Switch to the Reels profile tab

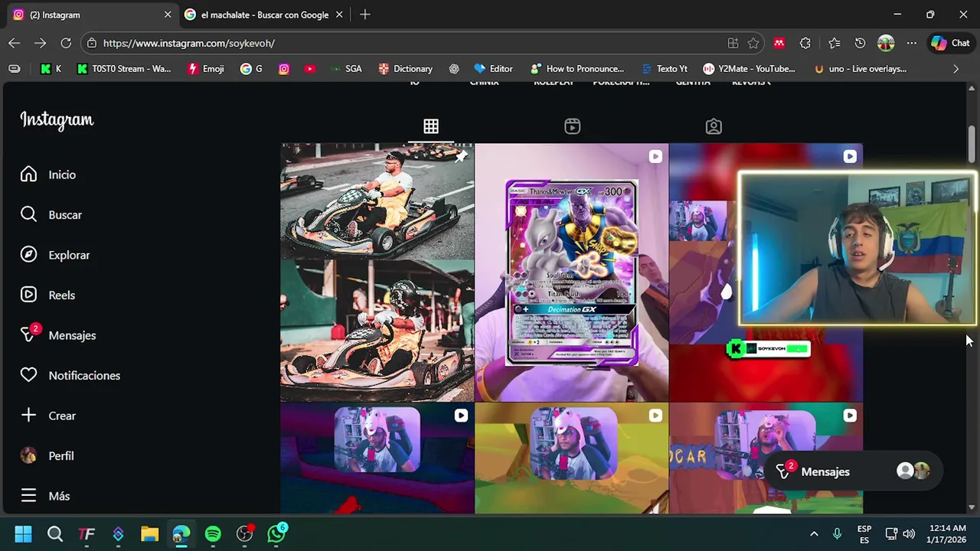pos(572,126)
